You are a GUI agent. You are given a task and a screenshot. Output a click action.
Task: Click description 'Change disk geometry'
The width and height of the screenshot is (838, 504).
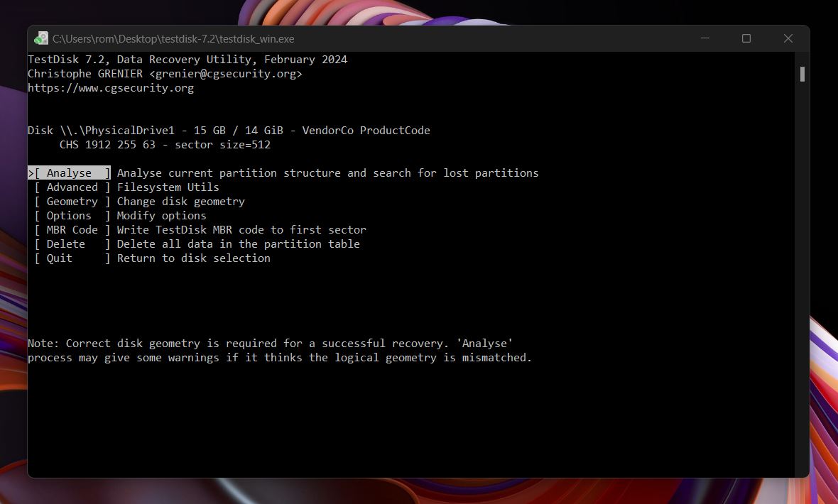click(180, 202)
